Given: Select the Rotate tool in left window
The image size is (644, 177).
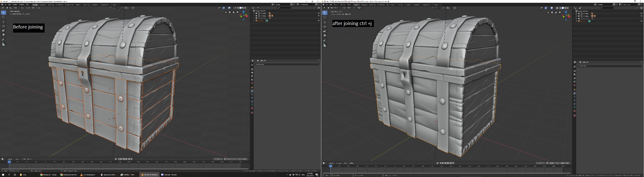Looking at the screenshot, I should tap(4, 26).
